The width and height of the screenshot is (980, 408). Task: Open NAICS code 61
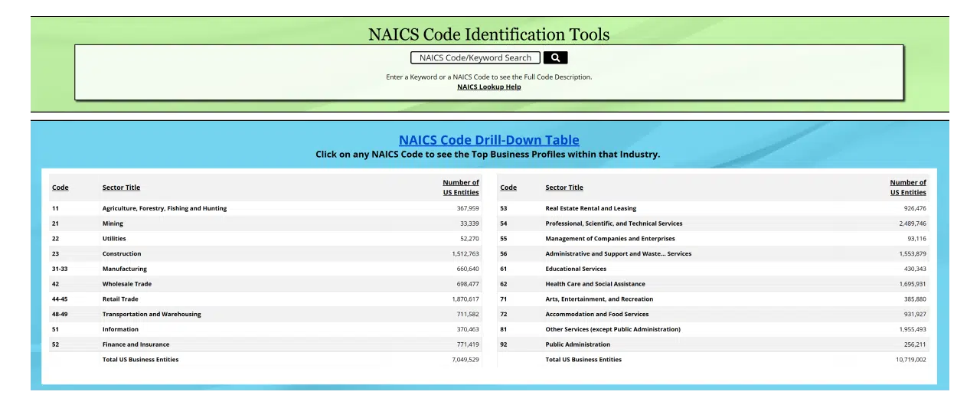pos(504,269)
